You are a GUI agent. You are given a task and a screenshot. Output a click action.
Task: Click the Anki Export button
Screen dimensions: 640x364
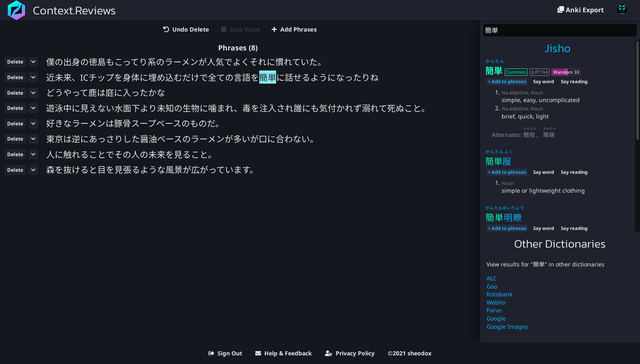(581, 10)
